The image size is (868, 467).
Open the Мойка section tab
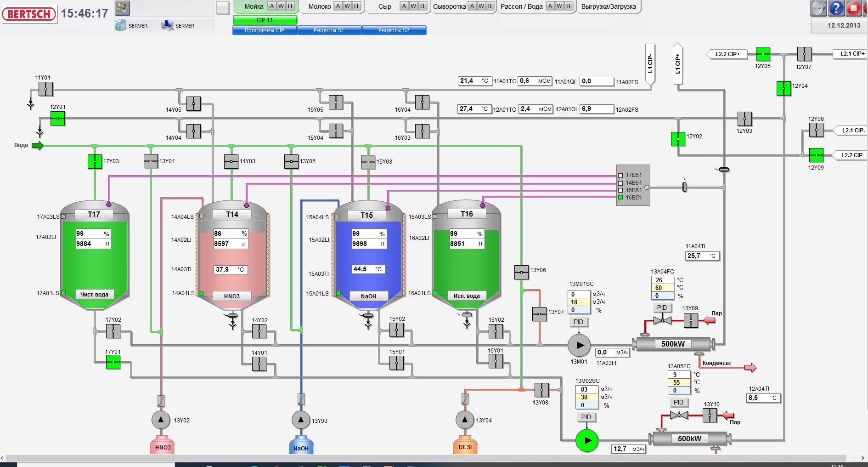[x=254, y=6]
